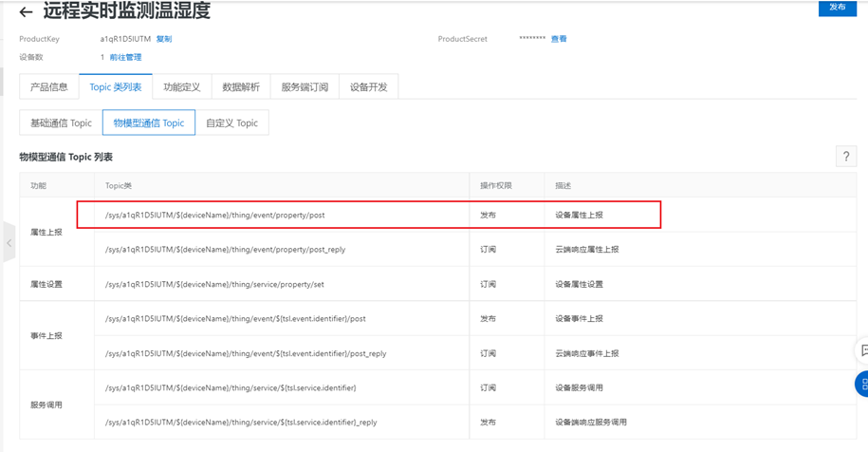
Task: Click the page title 远程实时监测温湿度
Action: coord(127,10)
